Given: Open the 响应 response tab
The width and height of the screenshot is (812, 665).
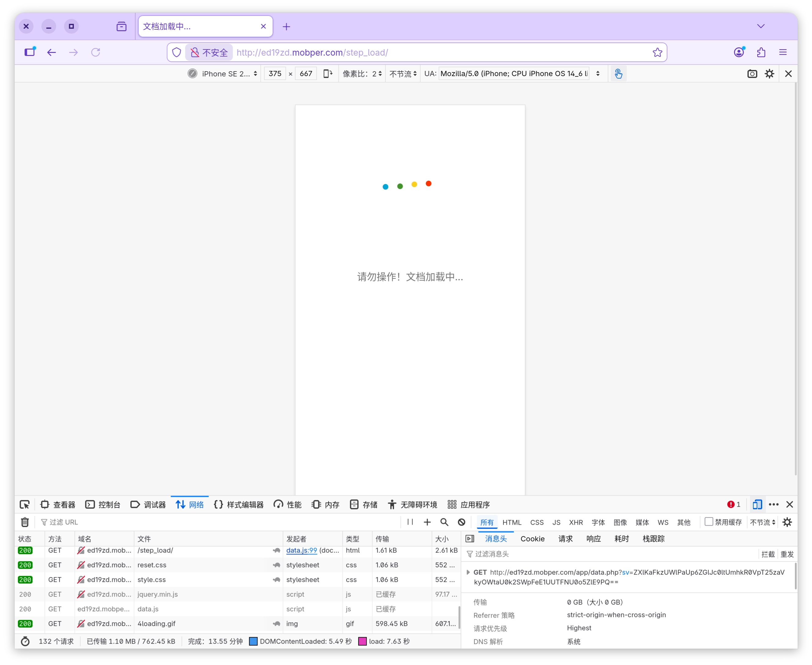Looking at the screenshot, I should tap(593, 538).
